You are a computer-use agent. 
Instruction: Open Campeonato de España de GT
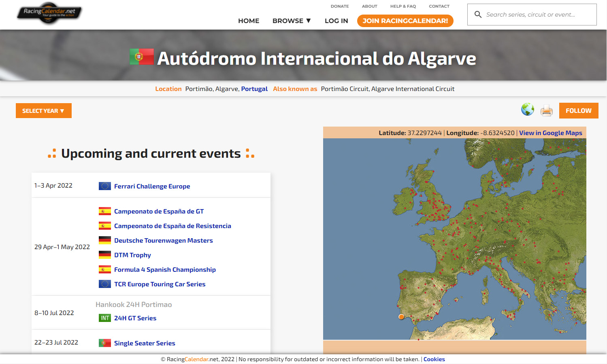pos(159,211)
